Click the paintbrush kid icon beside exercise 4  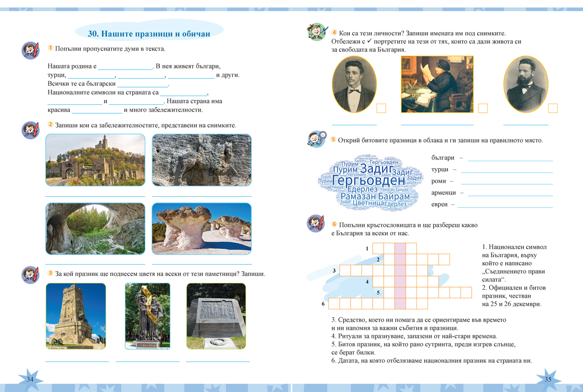(x=318, y=32)
